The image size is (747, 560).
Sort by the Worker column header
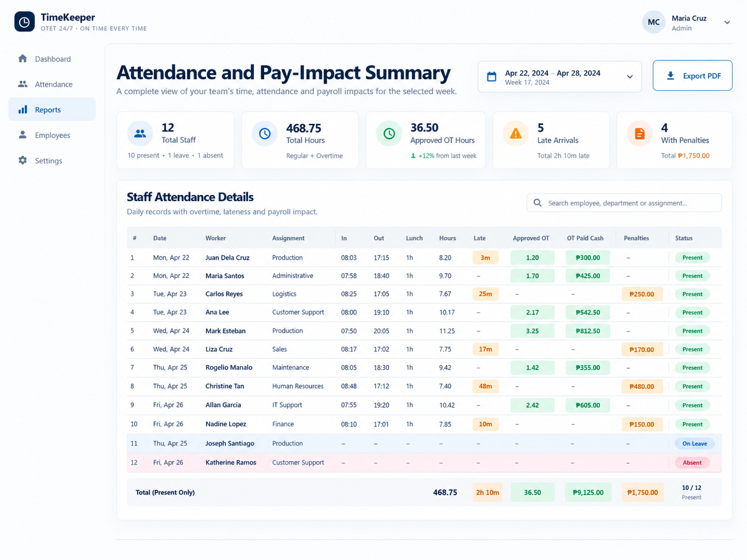point(216,238)
